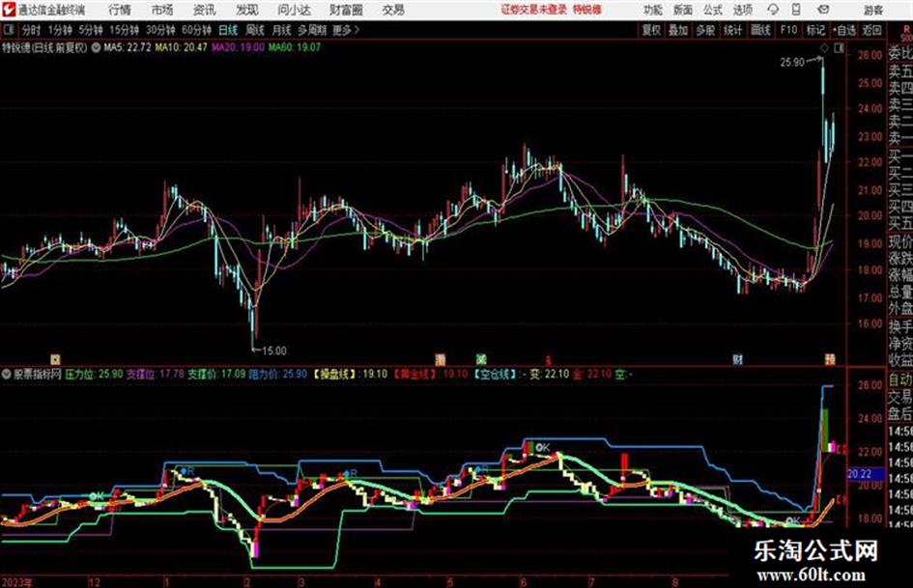Click the 叠加 overlay toolbar button
Screen dimensions: 913x588
[x=678, y=30]
